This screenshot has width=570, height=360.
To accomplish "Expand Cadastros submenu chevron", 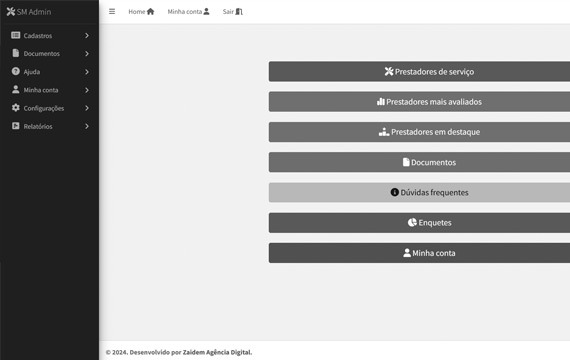I will pos(87,36).
